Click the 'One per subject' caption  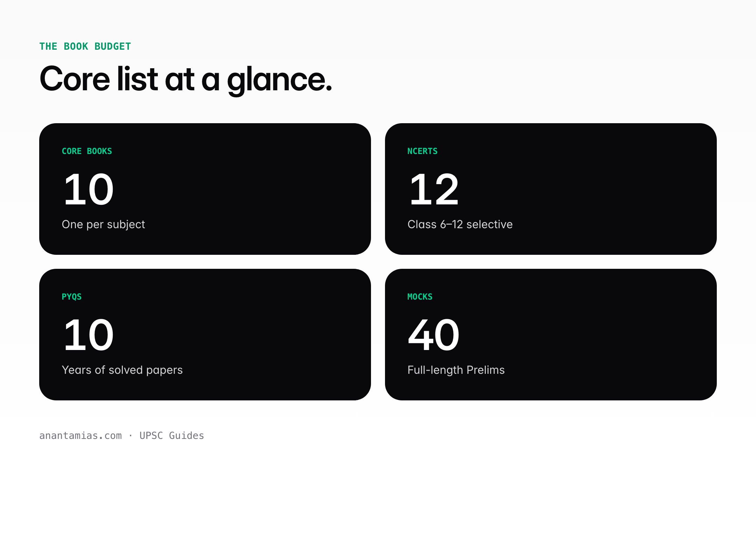point(103,224)
